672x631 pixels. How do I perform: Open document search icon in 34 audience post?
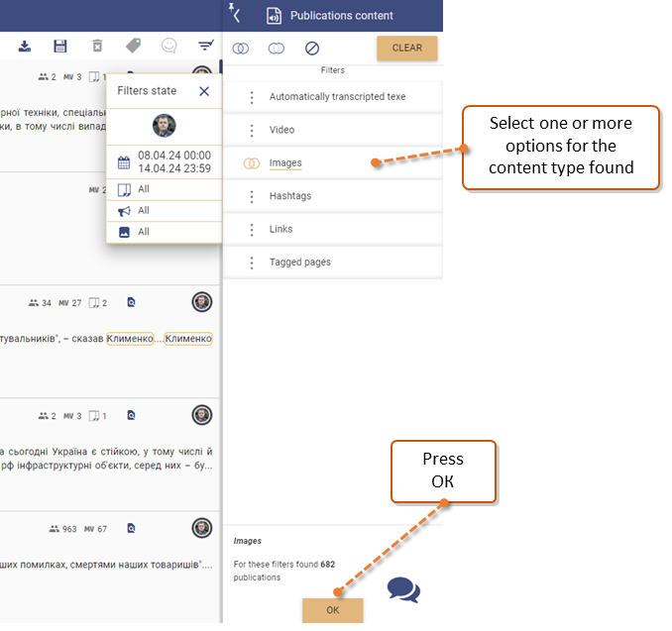(132, 303)
